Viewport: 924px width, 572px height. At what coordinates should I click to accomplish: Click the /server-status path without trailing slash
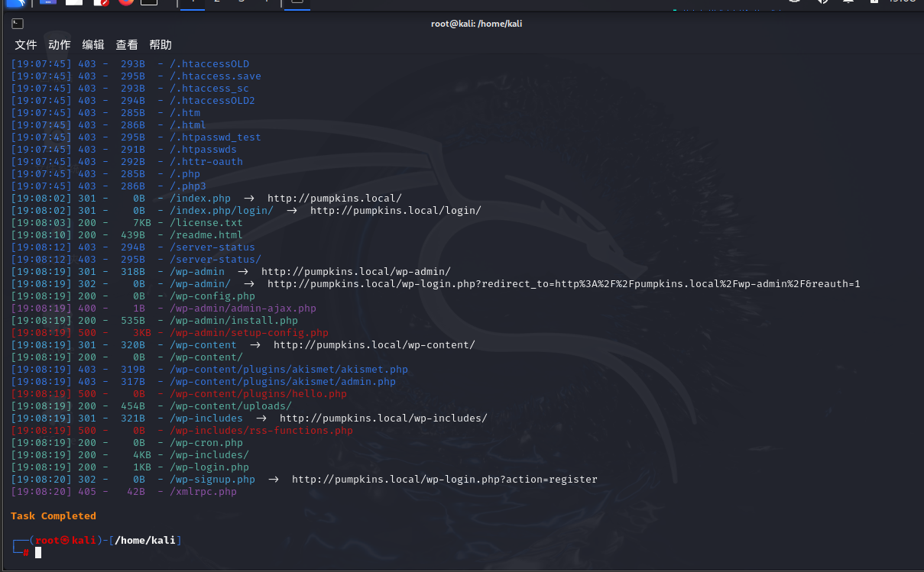click(212, 247)
